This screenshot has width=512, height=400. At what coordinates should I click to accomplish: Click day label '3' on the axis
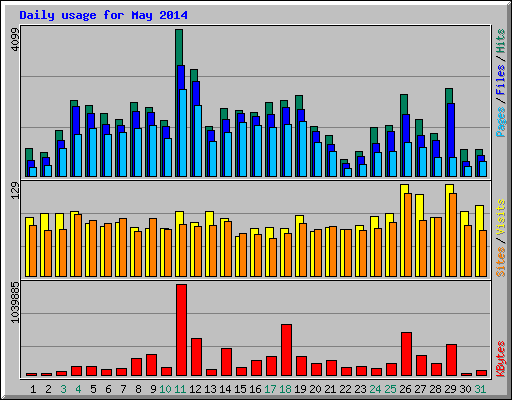[63, 389]
